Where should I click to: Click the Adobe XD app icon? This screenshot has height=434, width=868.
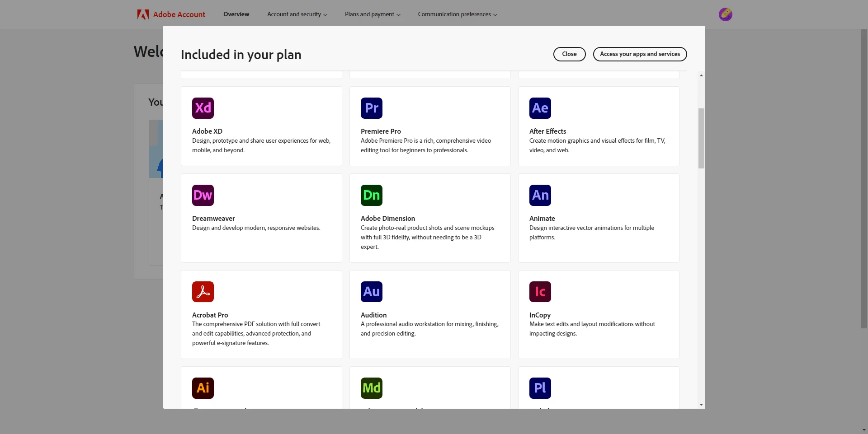[x=203, y=108]
